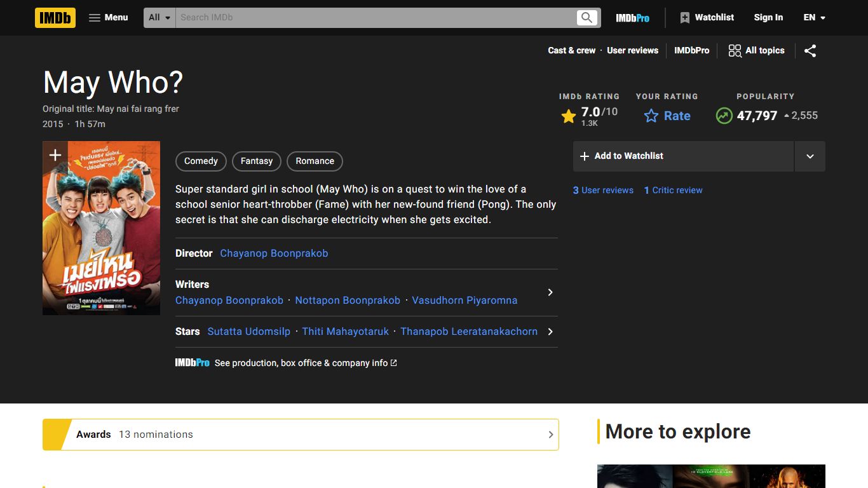Open 1 Critic review

(673, 190)
